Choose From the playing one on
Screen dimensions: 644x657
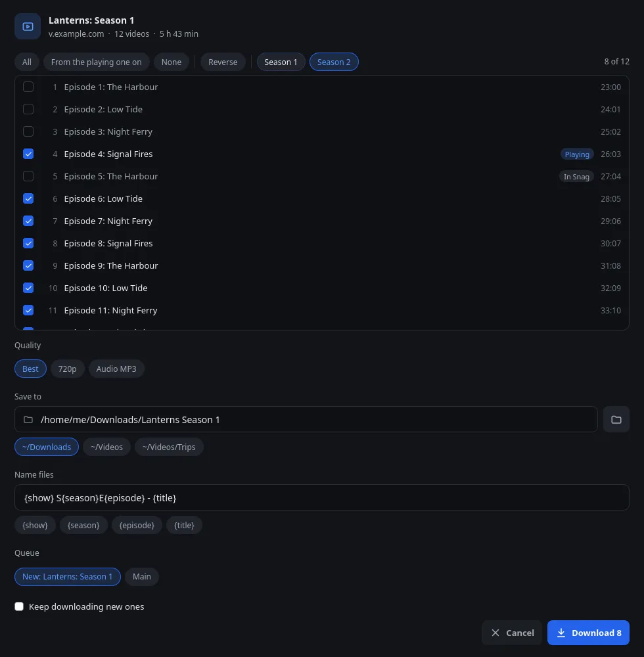point(97,62)
